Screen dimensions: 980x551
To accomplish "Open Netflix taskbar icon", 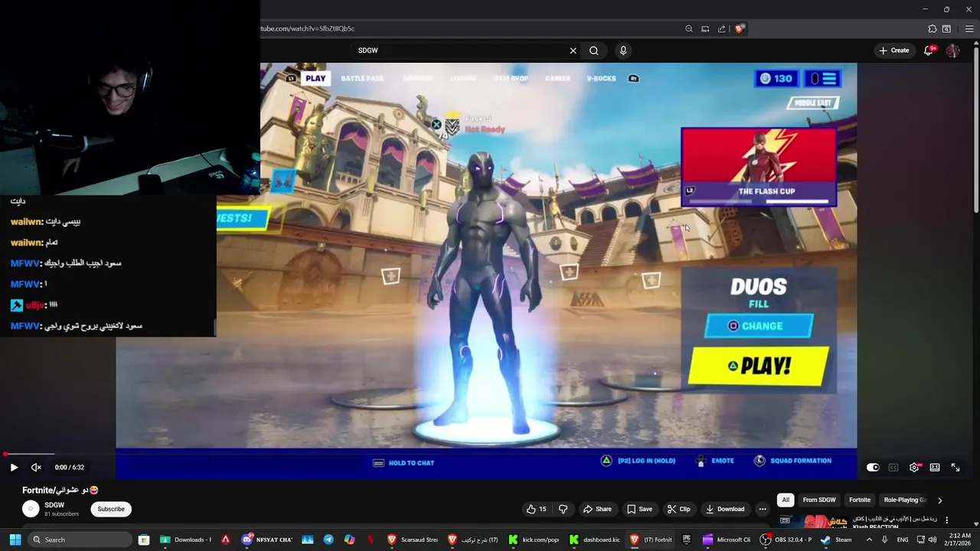I will pos(371,540).
